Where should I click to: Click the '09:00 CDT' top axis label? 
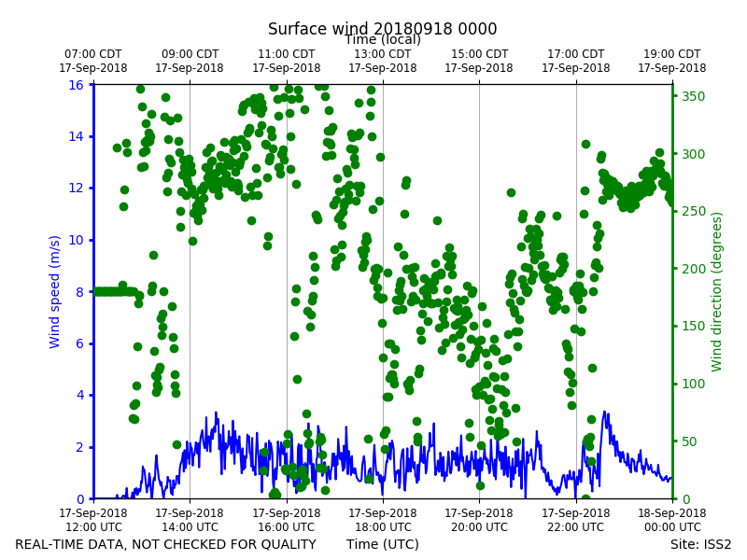coord(190,54)
